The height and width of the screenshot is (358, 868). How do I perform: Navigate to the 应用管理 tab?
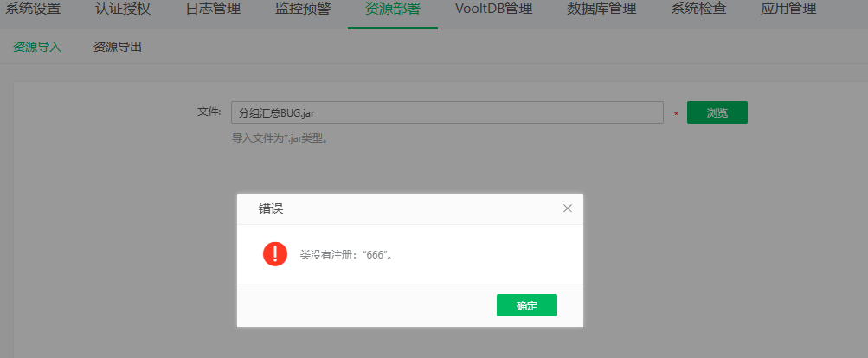click(788, 10)
